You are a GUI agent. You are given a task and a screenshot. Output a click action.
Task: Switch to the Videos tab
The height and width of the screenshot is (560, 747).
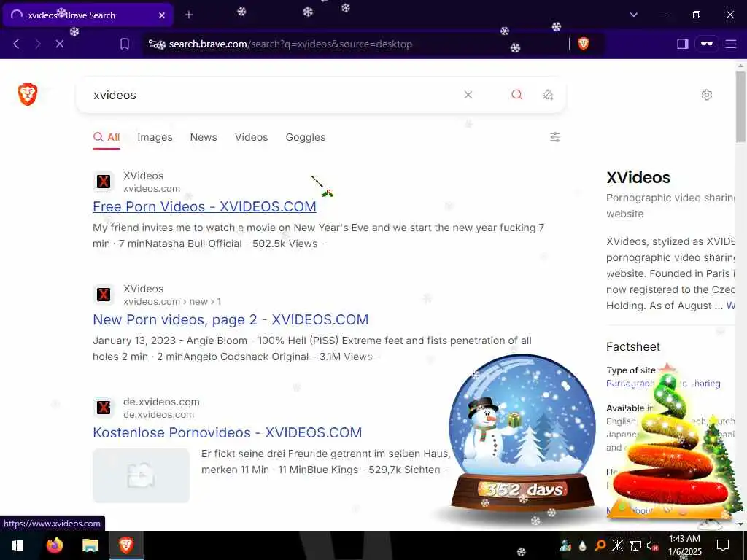coord(251,138)
